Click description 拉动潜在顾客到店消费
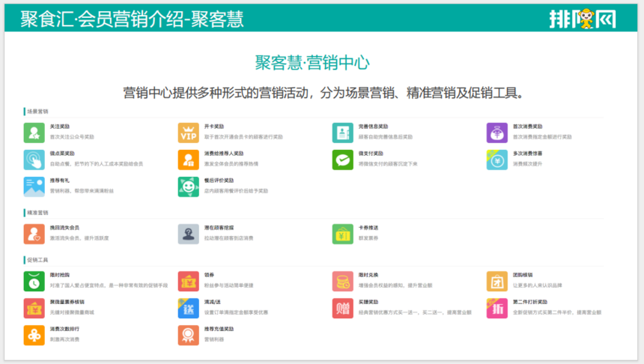 (228, 238)
